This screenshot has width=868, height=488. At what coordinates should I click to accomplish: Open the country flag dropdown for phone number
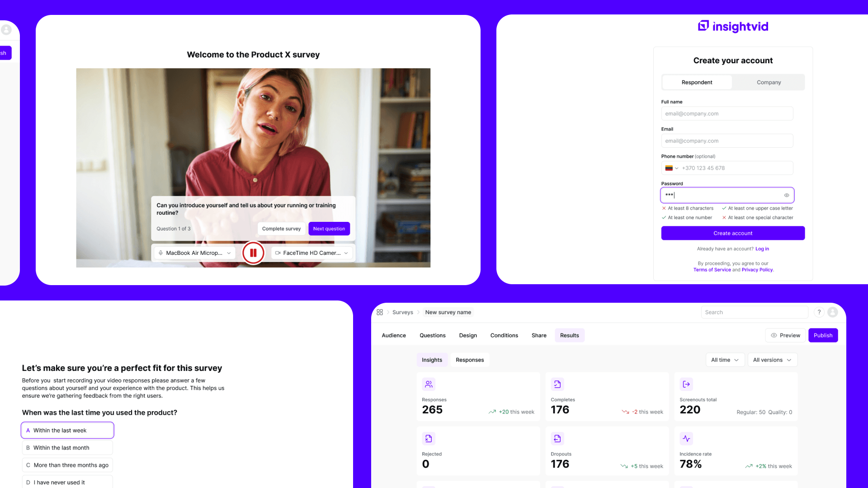click(672, 168)
